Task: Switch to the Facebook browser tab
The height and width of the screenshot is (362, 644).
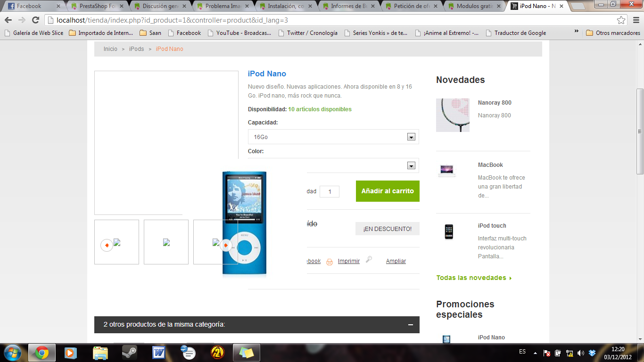Action: (x=34, y=6)
